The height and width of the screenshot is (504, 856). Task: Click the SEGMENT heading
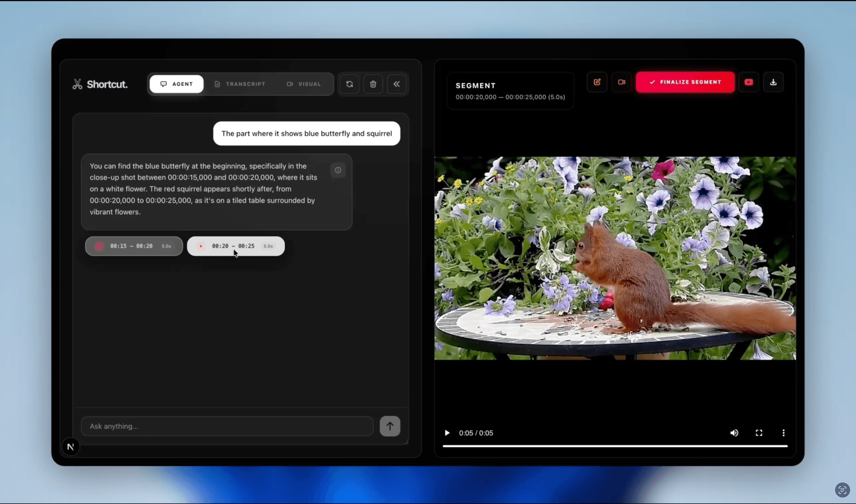[x=475, y=86]
